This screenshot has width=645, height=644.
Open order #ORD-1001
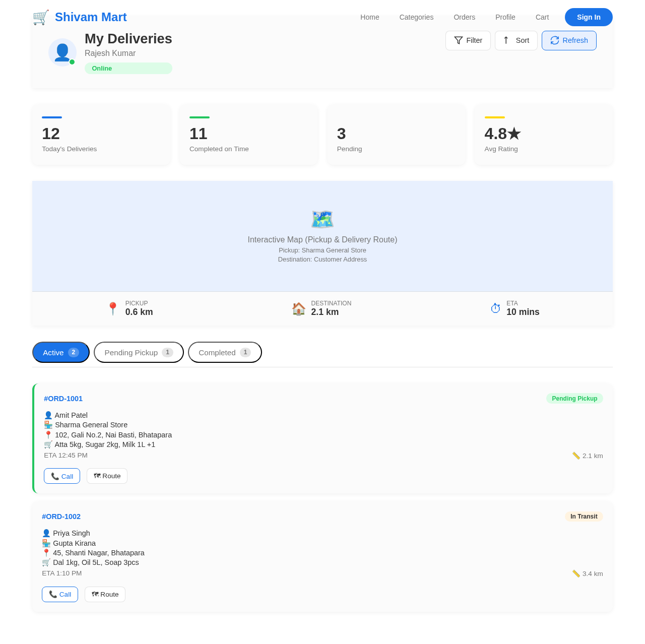click(63, 399)
